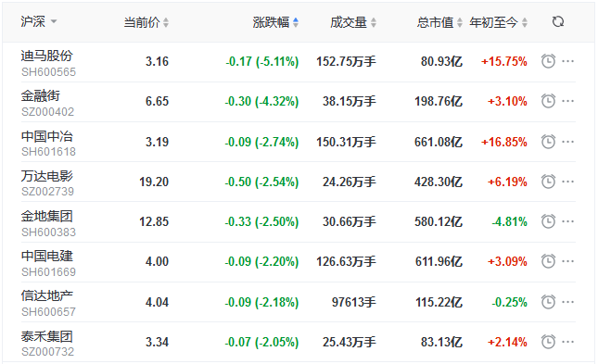Click the refresh icon in table header
Screen dimensions: 598x364
click(x=558, y=21)
